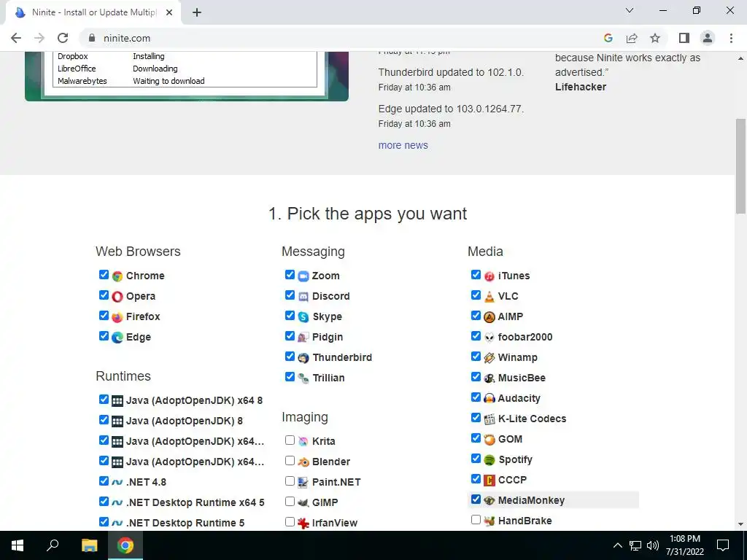
Task: Select the Ninite browser tab
Action: [x=93, y=12]
